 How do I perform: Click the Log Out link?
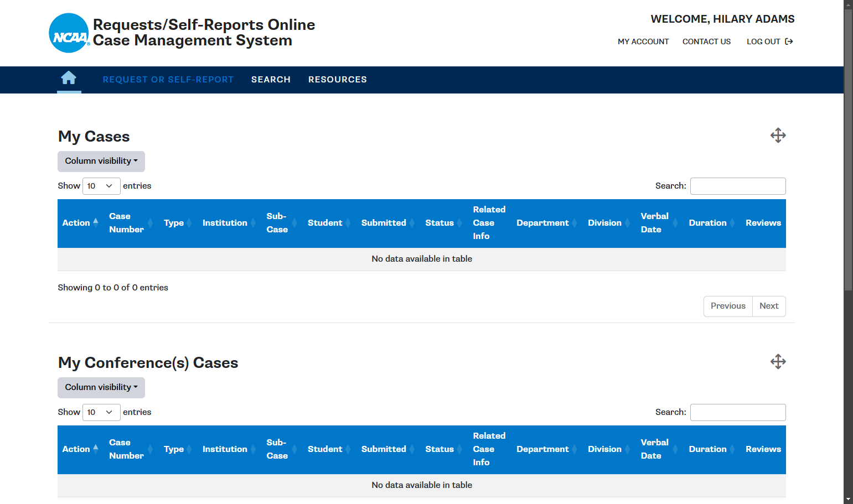(x=769, y=41)
